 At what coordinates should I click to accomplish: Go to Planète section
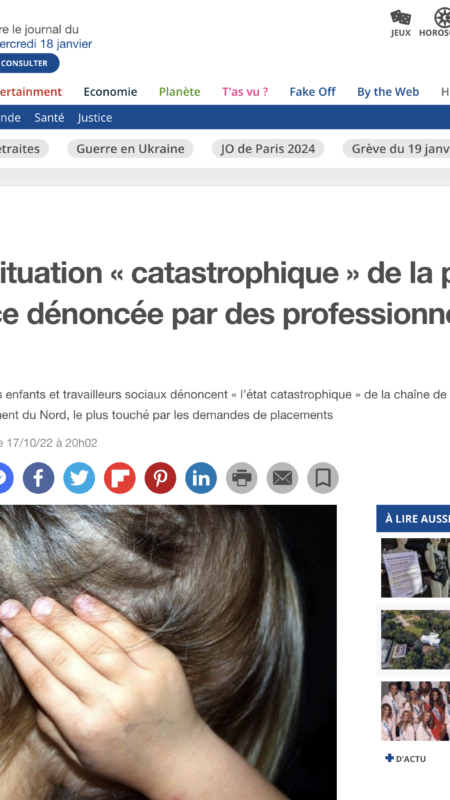pos(180,92)
